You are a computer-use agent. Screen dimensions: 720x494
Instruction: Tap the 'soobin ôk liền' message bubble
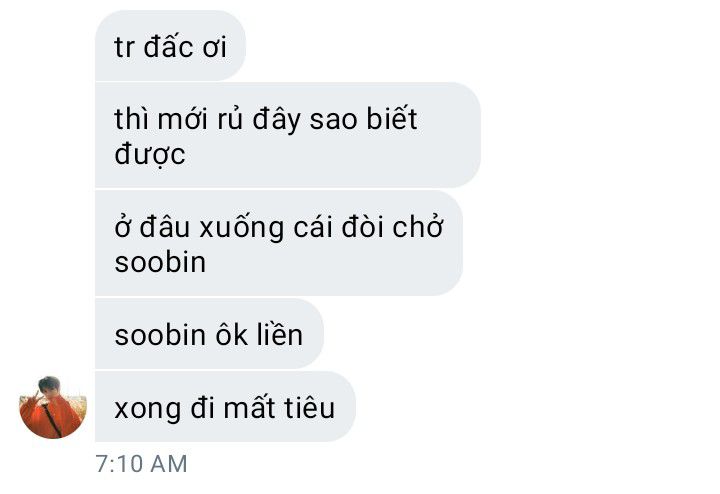pos(209,334)
